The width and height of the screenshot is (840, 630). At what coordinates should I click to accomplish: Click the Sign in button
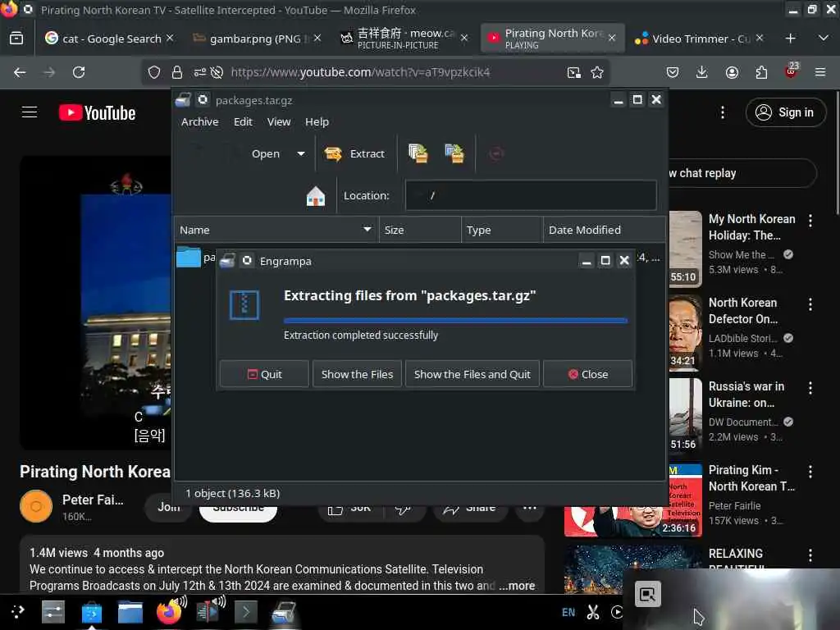pos(785,112)
